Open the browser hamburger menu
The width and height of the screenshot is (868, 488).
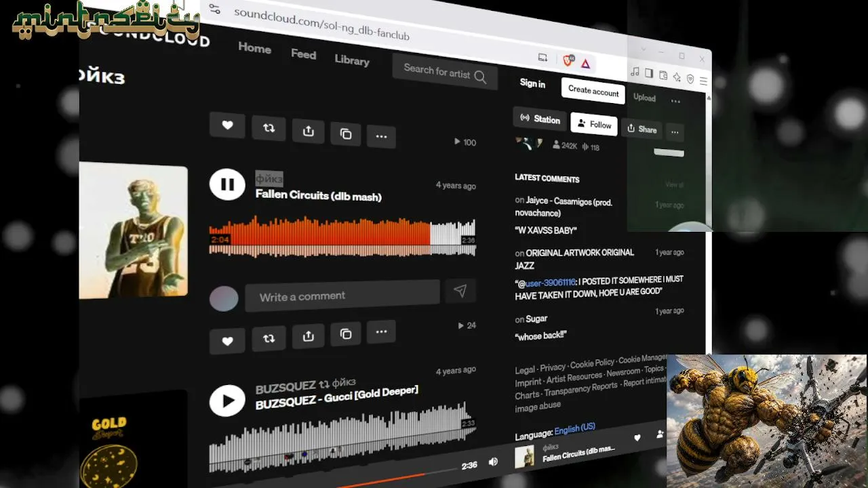(703, 81)
